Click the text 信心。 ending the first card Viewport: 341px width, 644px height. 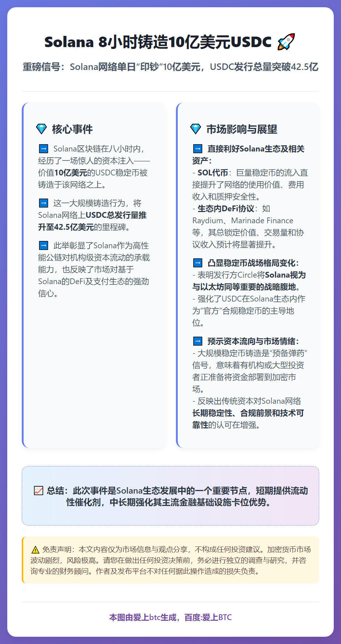(49, 294)
